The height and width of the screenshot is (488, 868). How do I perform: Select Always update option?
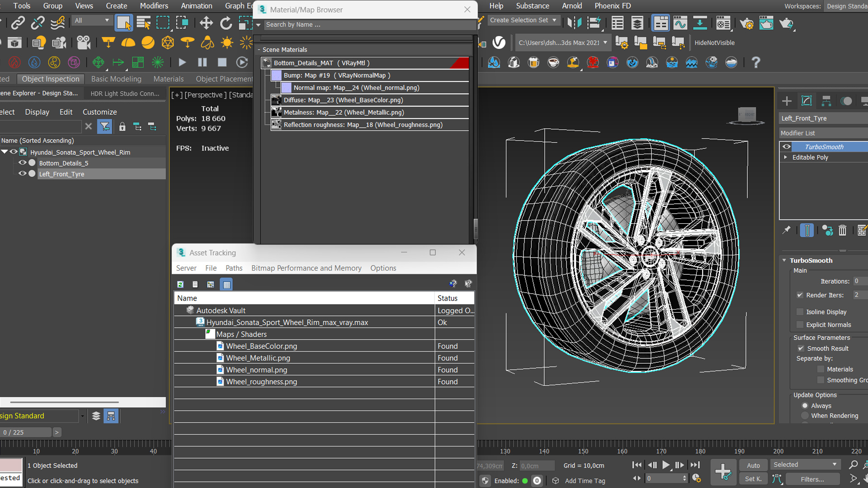pos(805,406)
